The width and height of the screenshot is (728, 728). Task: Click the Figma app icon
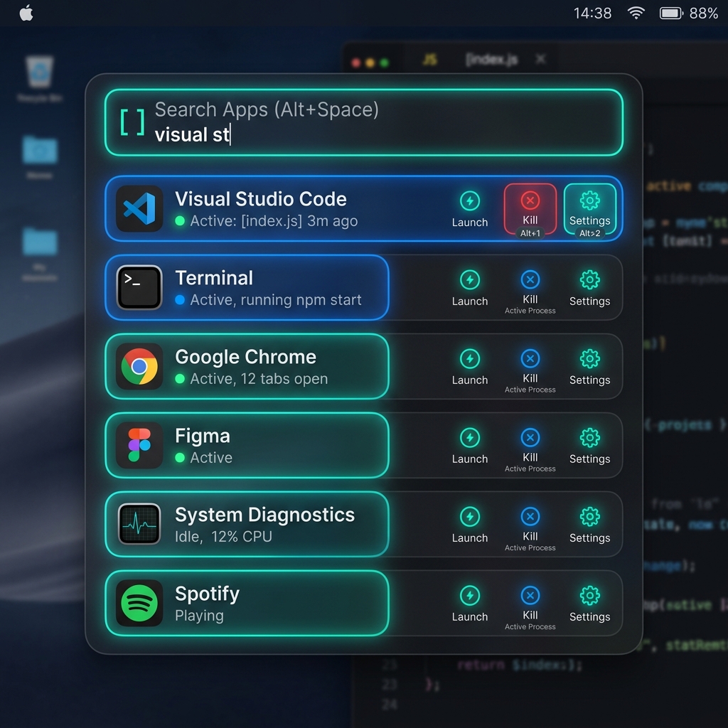[139, 445]
